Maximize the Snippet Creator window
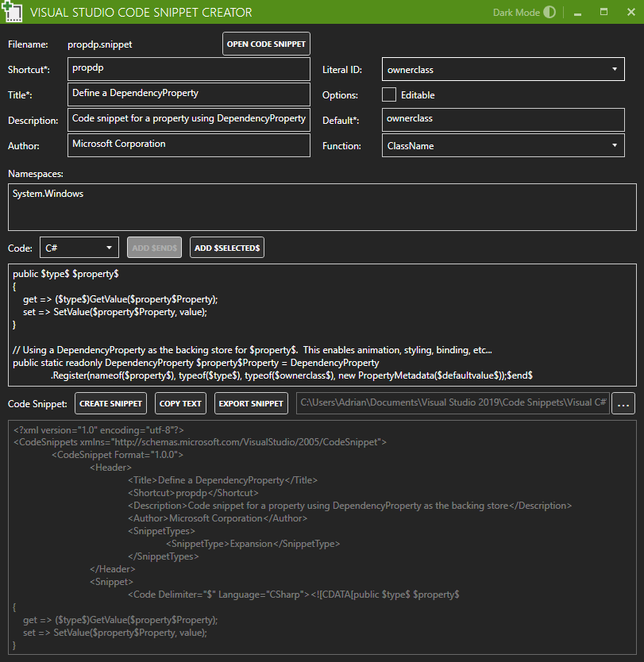644x662 pixels. click(x=604, y=12)
